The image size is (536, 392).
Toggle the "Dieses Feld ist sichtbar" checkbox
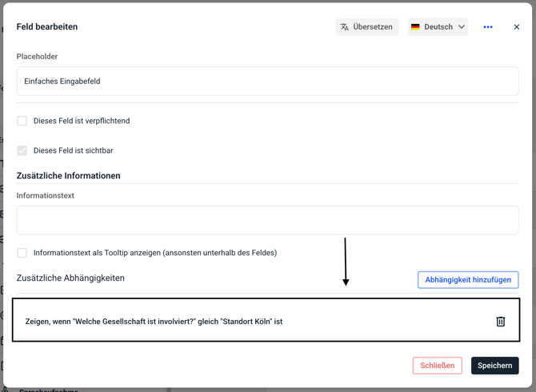point(22,150)
